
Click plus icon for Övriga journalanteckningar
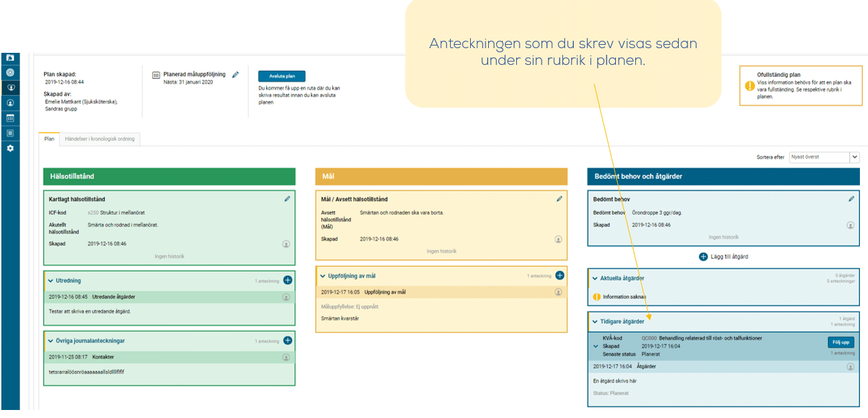[288, 340]
